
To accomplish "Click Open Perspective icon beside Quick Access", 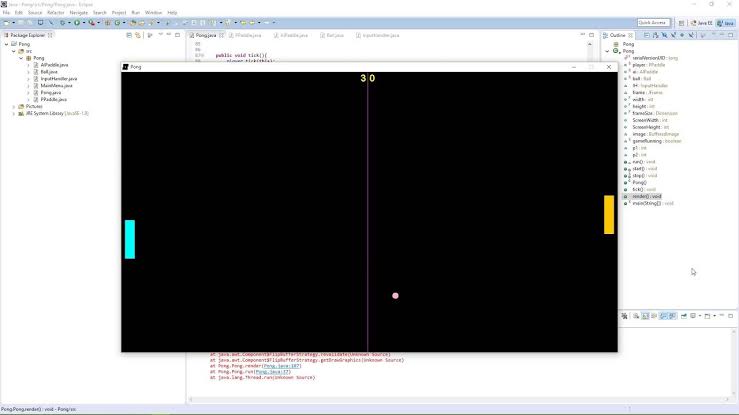I will [x=682, y=23].
